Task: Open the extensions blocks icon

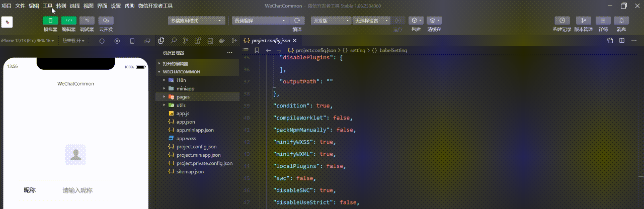Action: [198, 41]
